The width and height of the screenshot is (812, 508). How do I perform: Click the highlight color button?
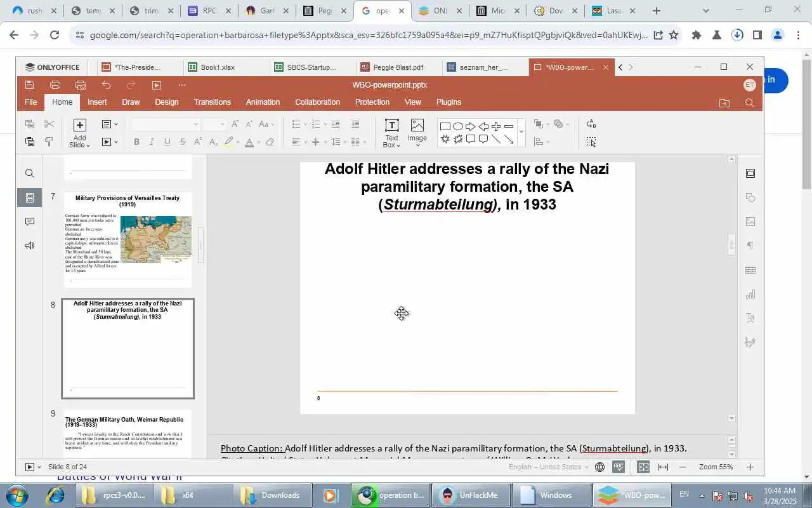click(x=229, y=142)
